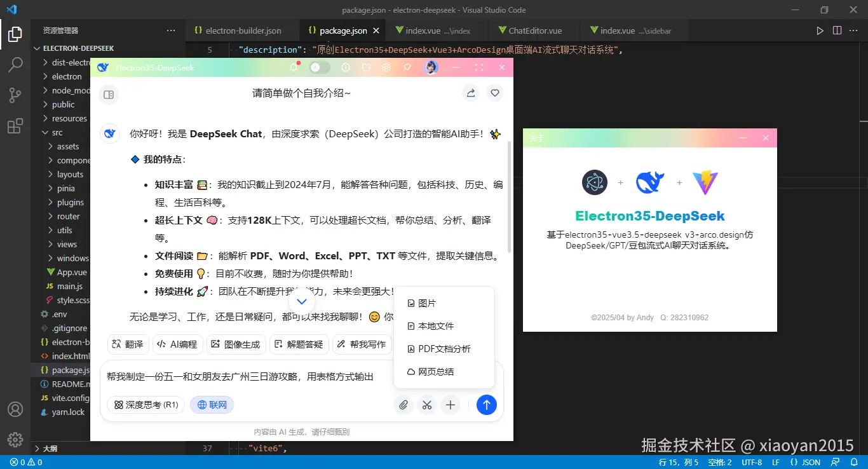Toggle 深度思考 (R1) deep thinking mode
The height and width of the screenshot is (469, 868).
[146, 404]
